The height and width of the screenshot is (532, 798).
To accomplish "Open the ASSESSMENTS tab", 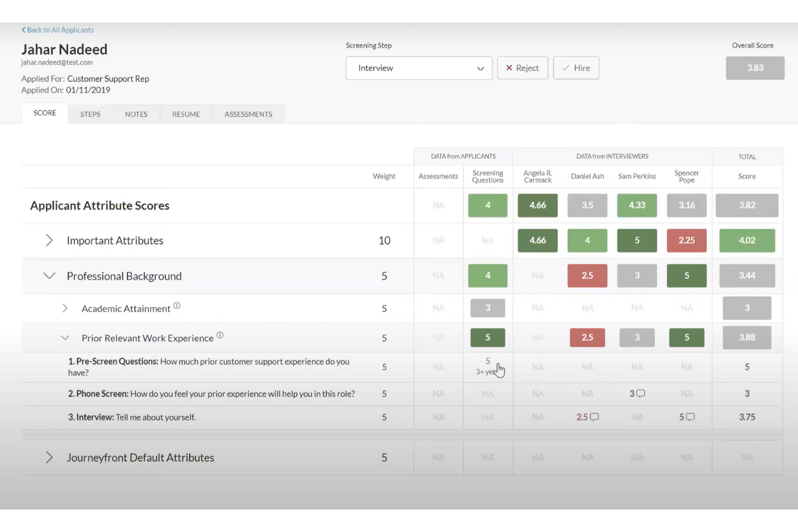I will [x=248, y=114].
